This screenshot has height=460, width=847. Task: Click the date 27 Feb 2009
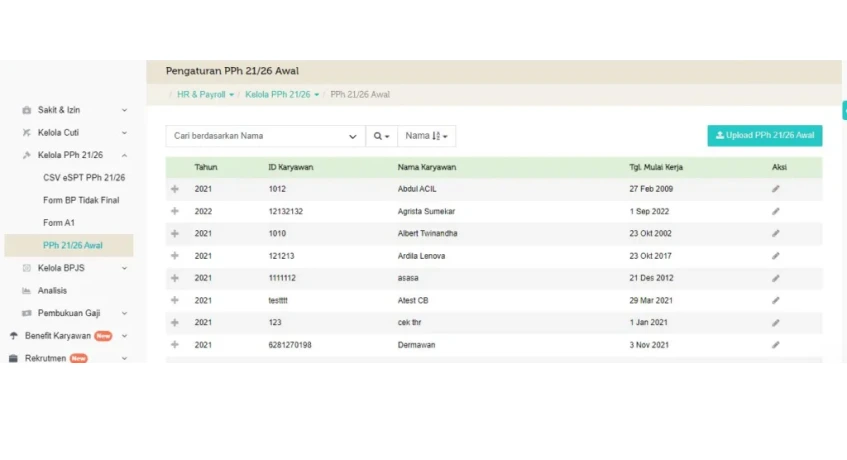[651, 189]
